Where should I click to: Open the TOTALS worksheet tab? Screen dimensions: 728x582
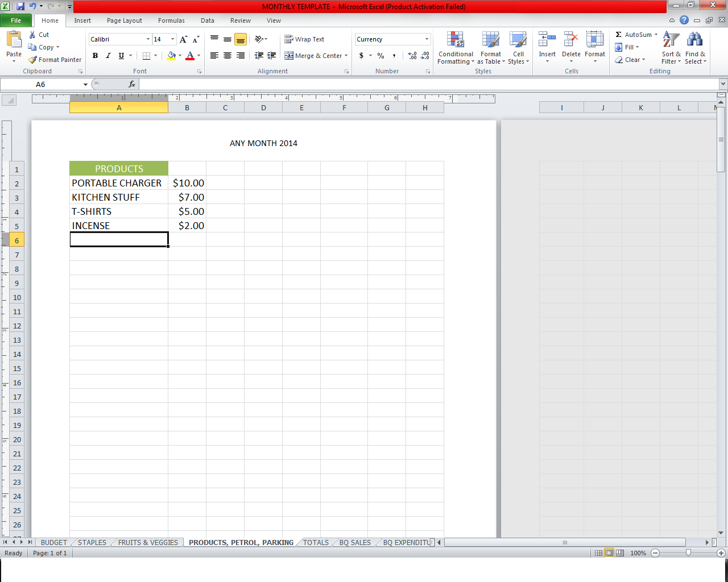316,542
